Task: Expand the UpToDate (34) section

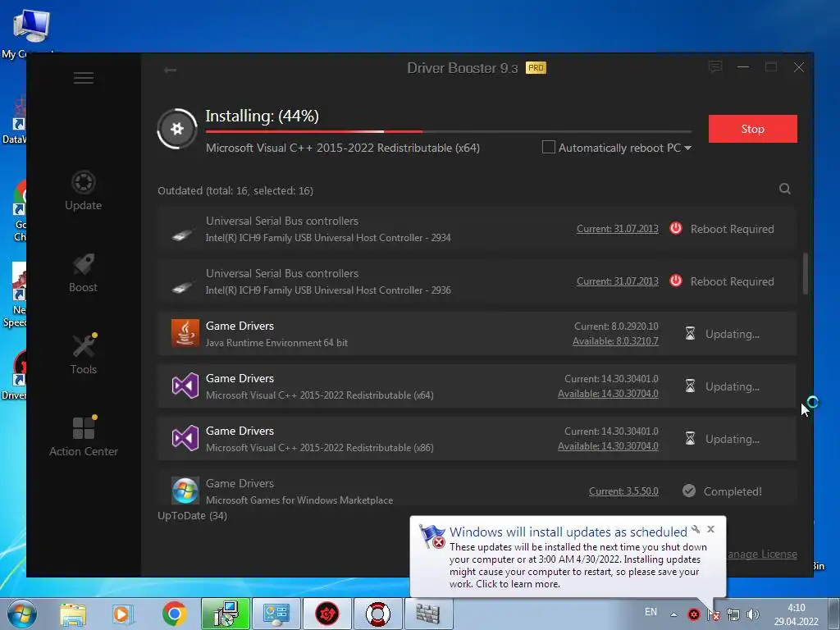Action: click(x=192, y=515)
